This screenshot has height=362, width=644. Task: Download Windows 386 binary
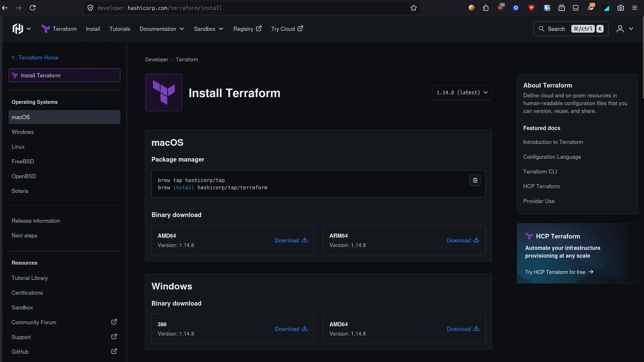pos(291,329)
